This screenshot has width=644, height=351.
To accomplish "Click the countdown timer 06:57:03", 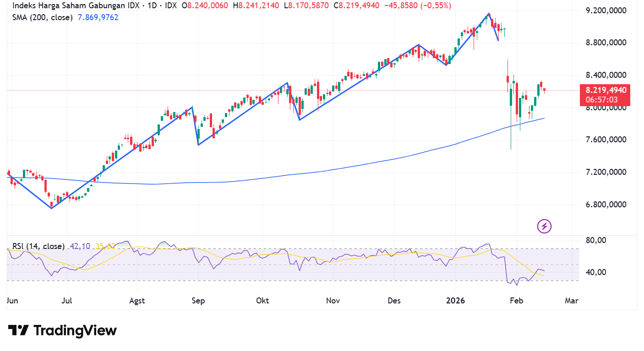I will point(601,99).
